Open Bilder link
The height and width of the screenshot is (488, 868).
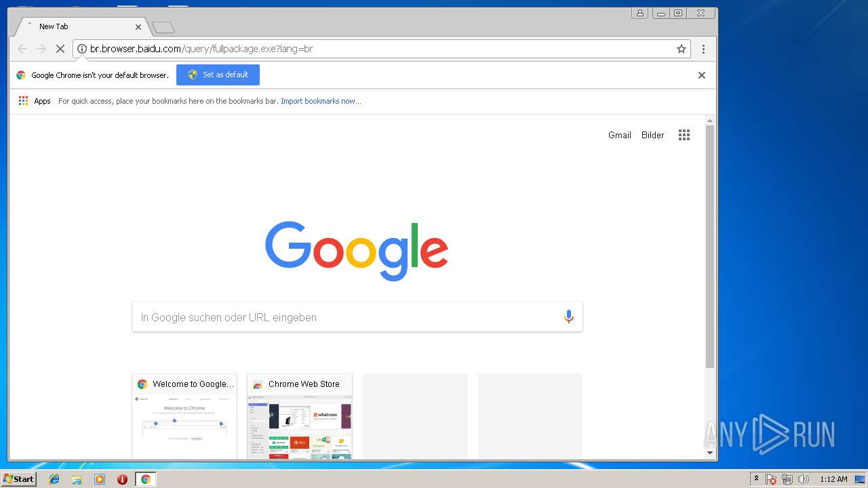653,135
